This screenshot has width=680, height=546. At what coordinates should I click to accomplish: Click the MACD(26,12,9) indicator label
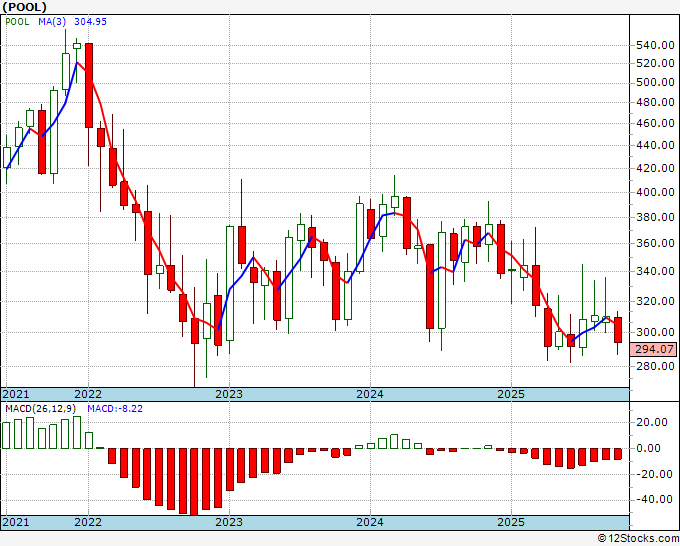pyautogui.click(x=41, y=409)
